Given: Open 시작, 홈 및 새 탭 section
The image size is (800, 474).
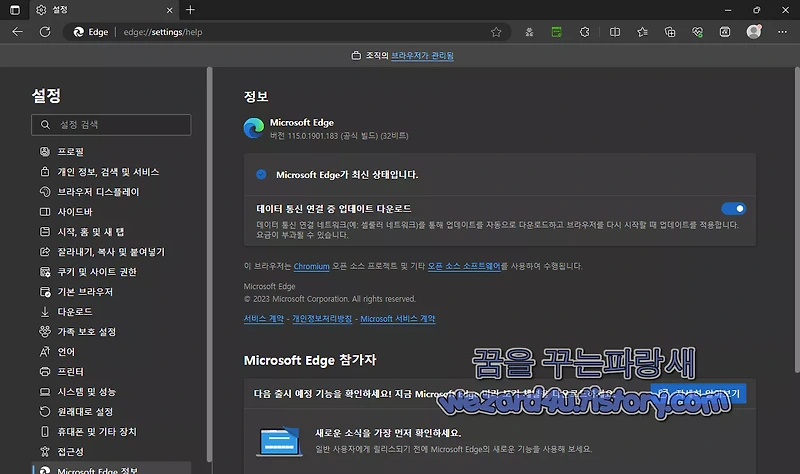Looking at the screenshot, I should click(112, 232).
